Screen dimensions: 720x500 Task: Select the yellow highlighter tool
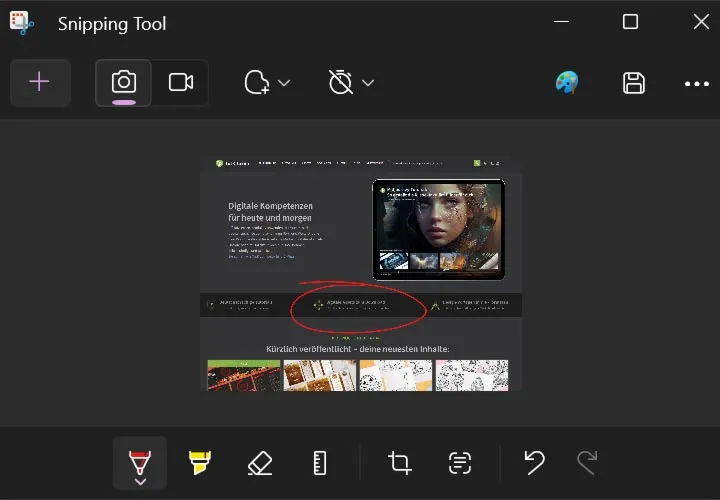200,462
